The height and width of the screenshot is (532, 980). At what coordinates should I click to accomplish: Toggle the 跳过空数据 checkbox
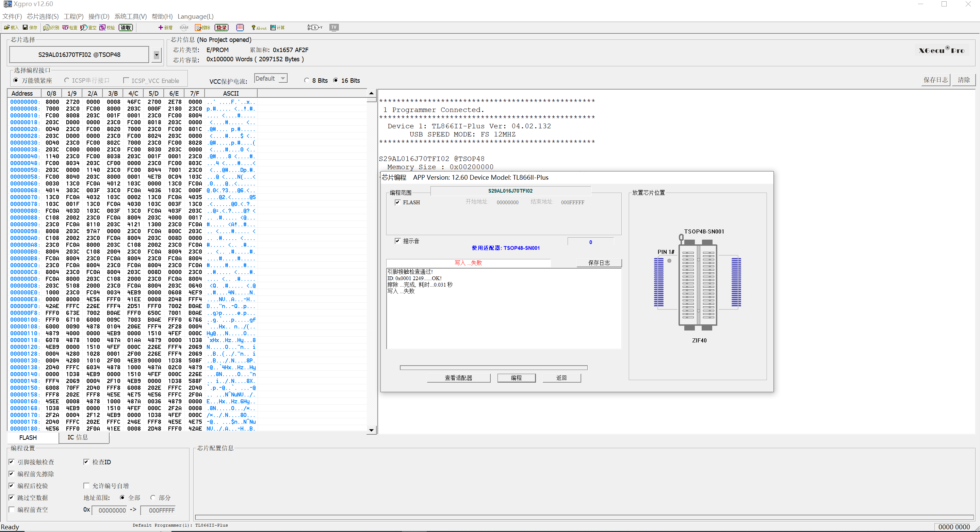(x=12, y=497)
